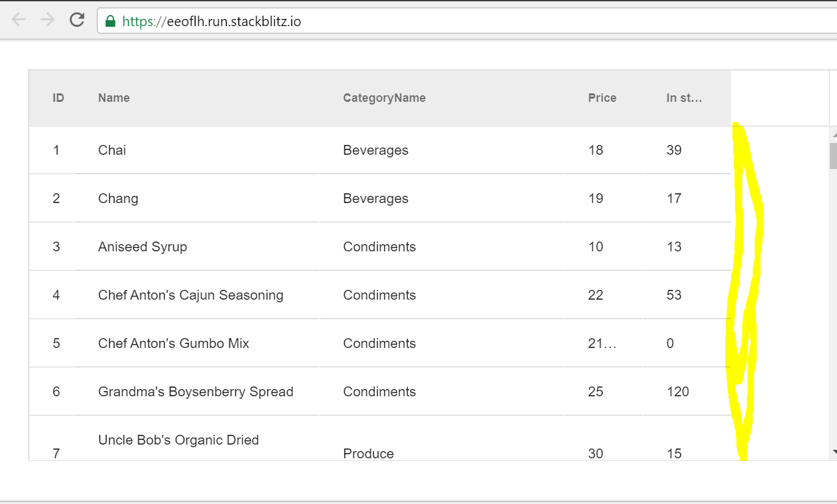Sort by the Name column header
This screenshot has height=504, width=837.
pos(114,98)
